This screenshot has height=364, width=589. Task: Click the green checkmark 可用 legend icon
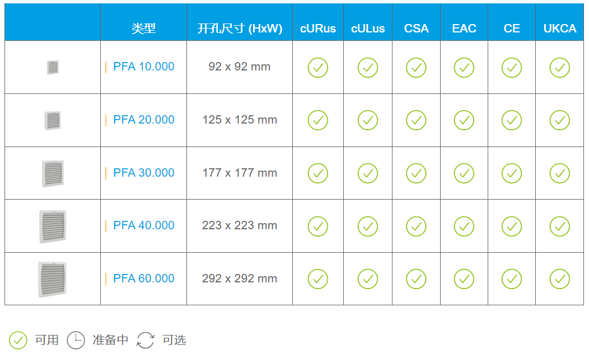click(18, 340)
